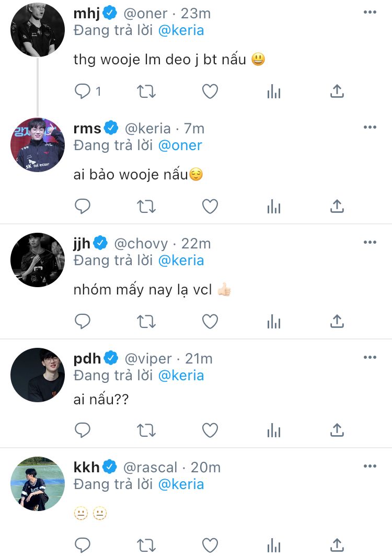Reply to mhj's tweet about wooje
The height and width of the screenshot is (556, 392).
click(83, 91)
